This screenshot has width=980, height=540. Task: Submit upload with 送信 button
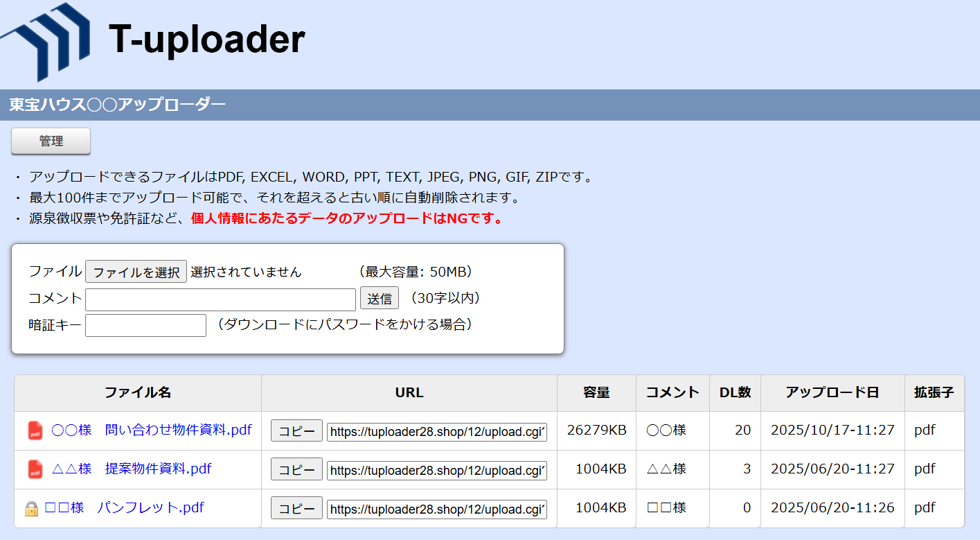click(379, 299)
